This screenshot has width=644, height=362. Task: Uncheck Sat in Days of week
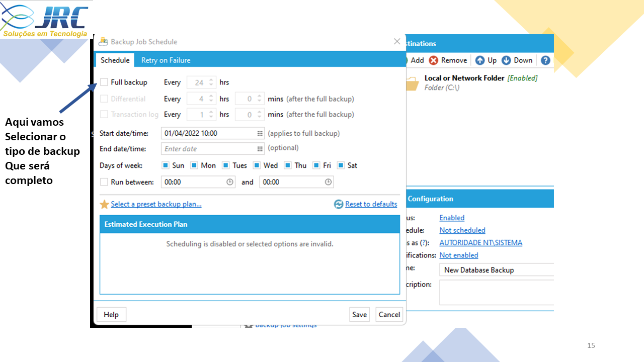coord(341,165)
